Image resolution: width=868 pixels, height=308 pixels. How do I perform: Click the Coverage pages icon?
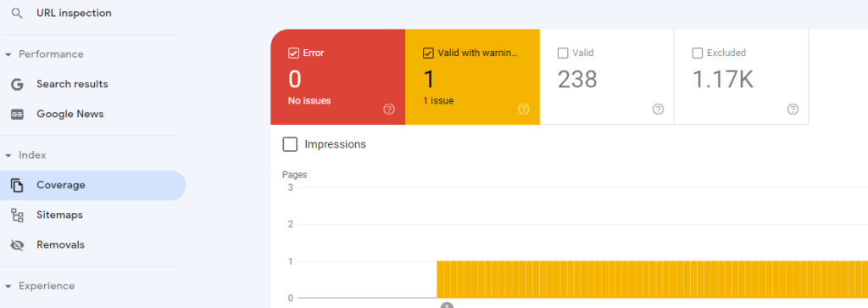click(x=17, y=185)
